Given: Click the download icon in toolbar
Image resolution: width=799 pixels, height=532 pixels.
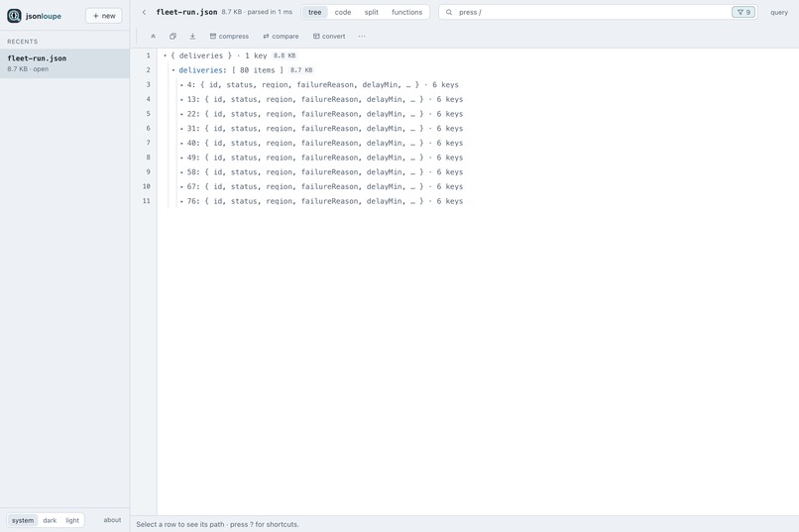Looking at the screenshot, I should click(x=192, y=36).
